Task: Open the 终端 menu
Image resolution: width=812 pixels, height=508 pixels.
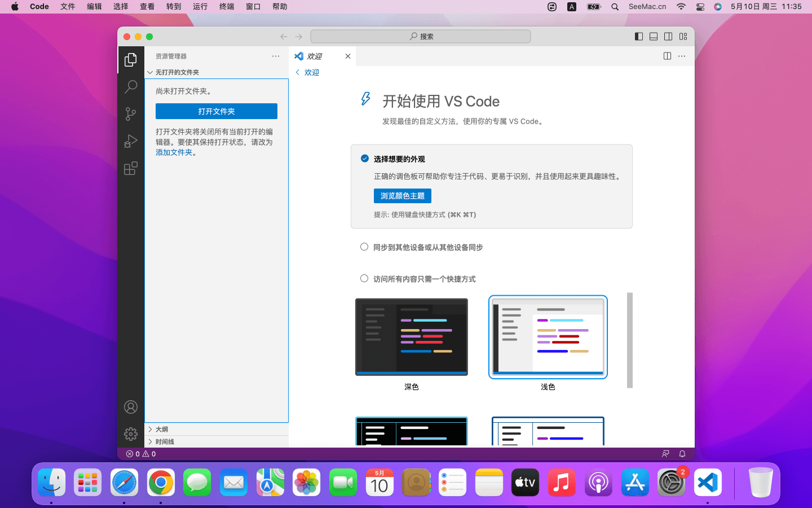Action: (227, 7)
